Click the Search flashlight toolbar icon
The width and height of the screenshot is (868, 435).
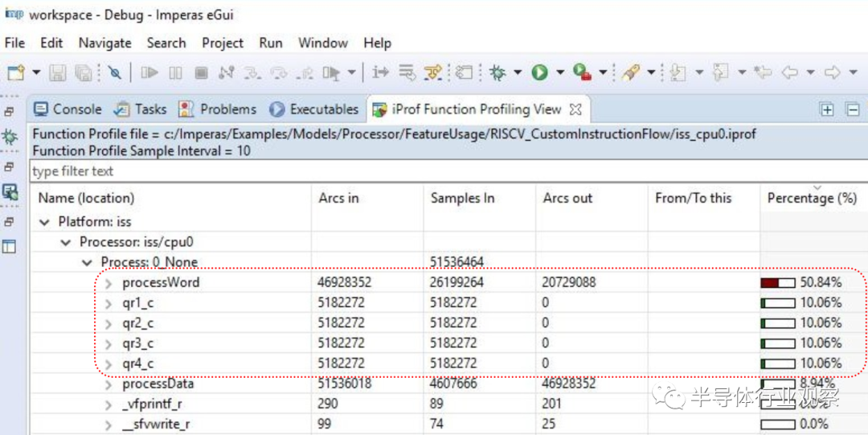629,72
